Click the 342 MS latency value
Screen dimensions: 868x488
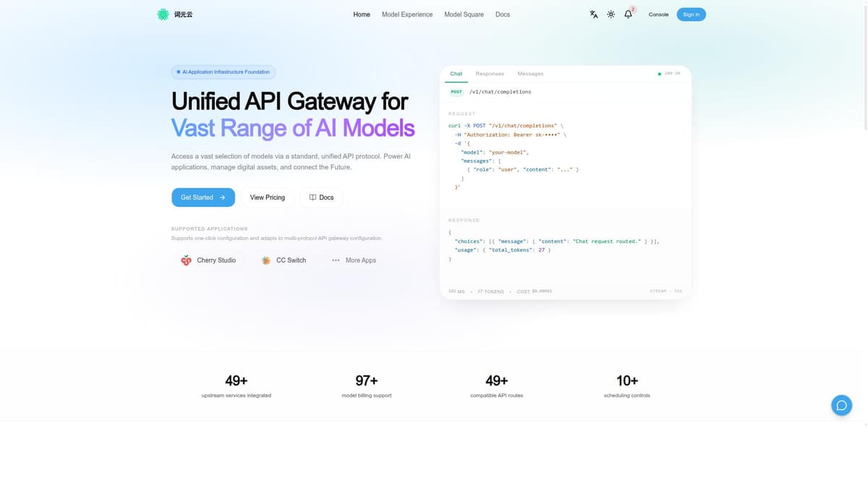[x=456, y=291]
